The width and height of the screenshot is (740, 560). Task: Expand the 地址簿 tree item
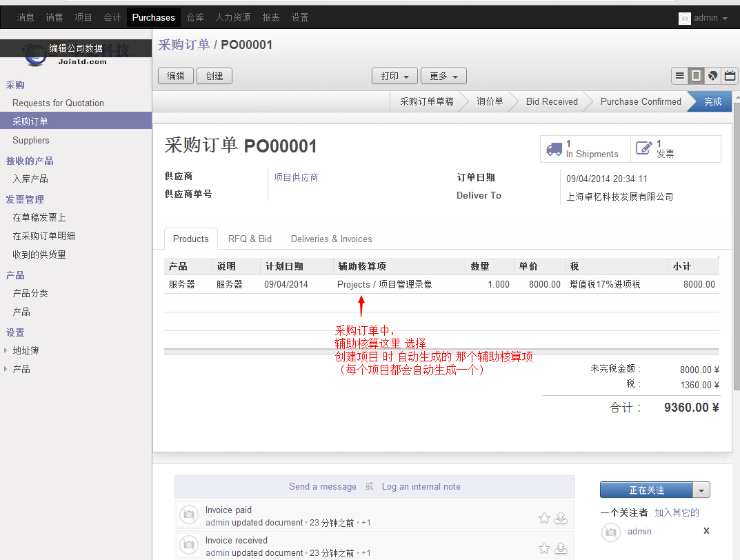tap(6, 350)
